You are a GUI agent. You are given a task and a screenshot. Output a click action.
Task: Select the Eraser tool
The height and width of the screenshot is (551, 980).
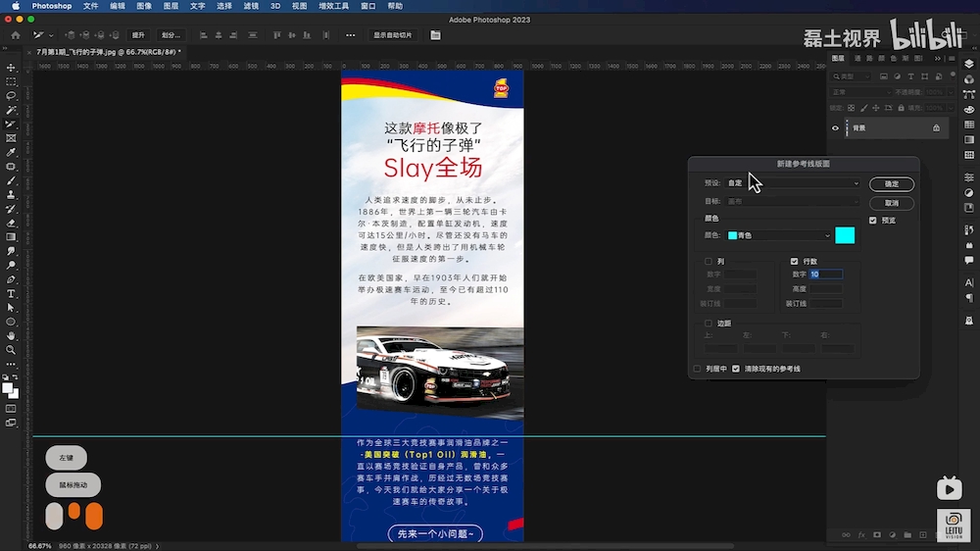11,224
